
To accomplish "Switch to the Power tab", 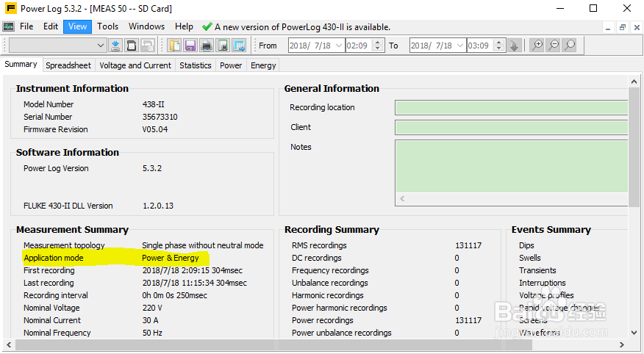I will coord(231,65).
